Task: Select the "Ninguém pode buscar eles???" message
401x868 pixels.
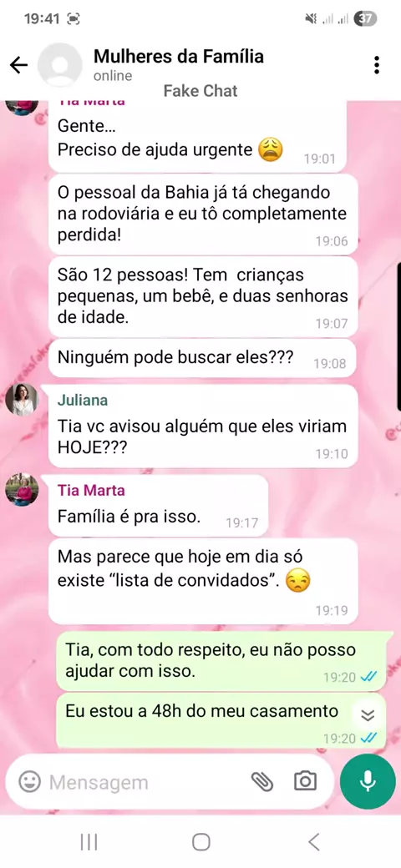Action: [x=202, y=359]
